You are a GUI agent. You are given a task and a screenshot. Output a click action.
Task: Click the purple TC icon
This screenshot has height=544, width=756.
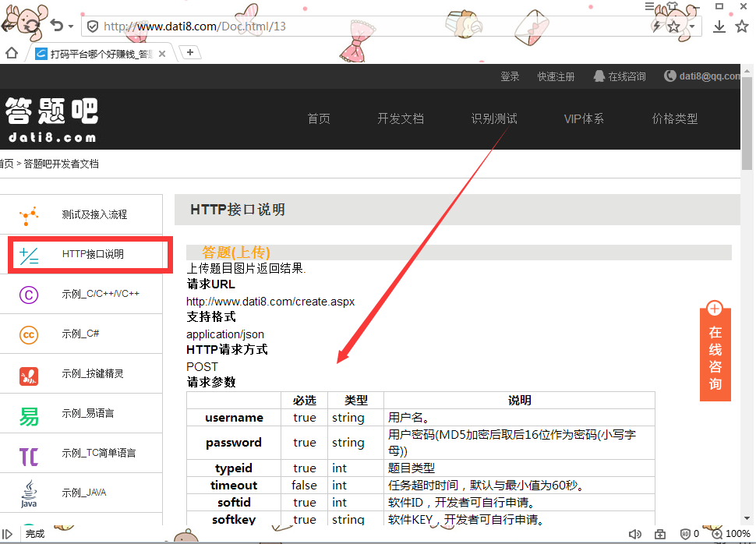pos(28,456)
